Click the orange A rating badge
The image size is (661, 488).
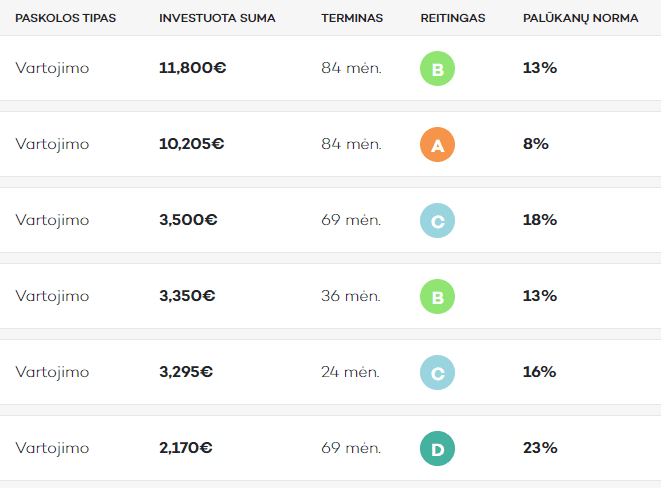coord(437,145)
